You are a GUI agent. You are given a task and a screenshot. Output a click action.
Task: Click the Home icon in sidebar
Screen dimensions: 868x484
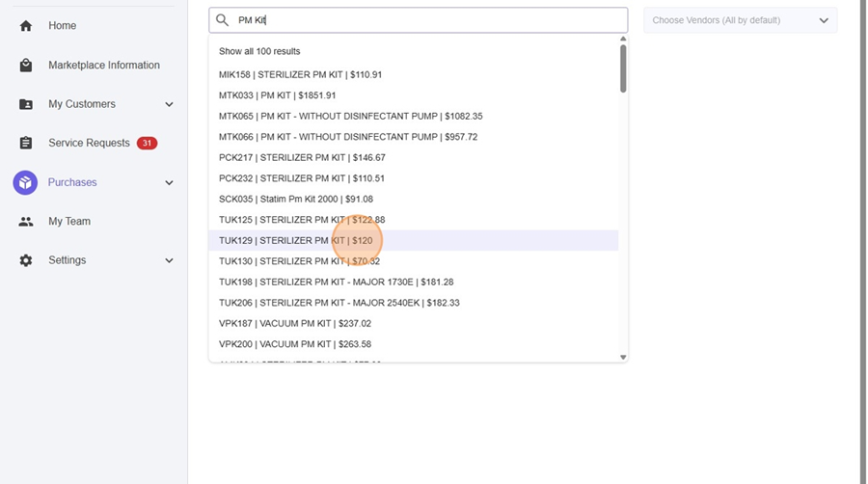[26, 26]
